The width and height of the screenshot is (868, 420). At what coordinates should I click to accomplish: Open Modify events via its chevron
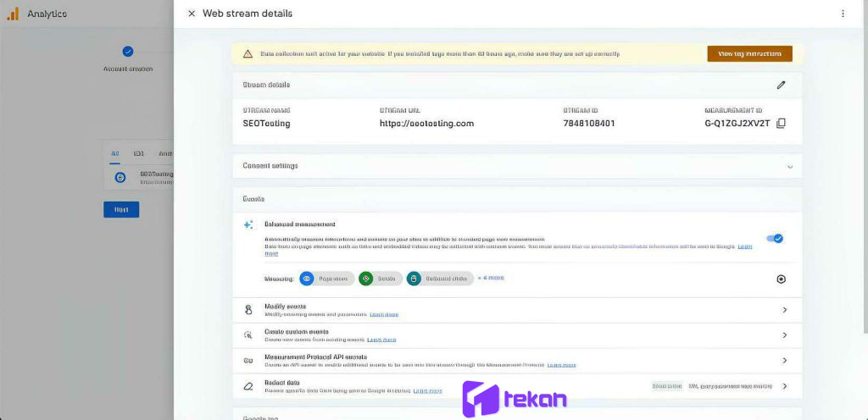pos(784,310)
